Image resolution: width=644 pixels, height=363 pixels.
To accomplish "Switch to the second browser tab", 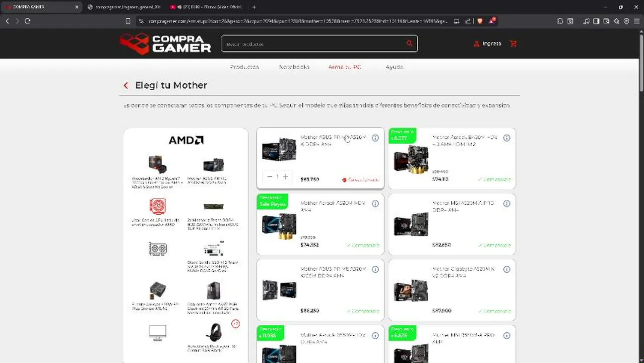I will click(124, 7).
